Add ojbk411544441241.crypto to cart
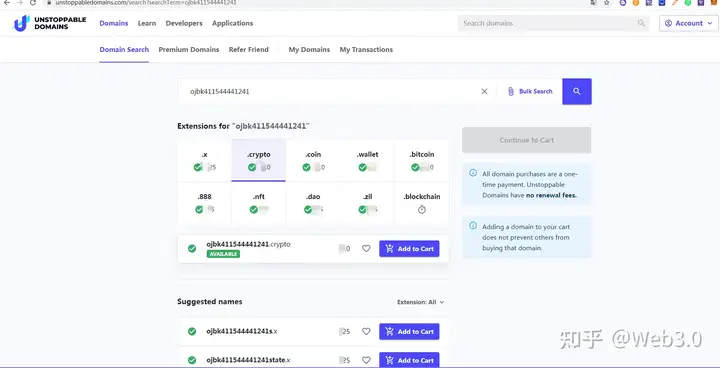This screenshot has width=720, height=368. (409, 249)
